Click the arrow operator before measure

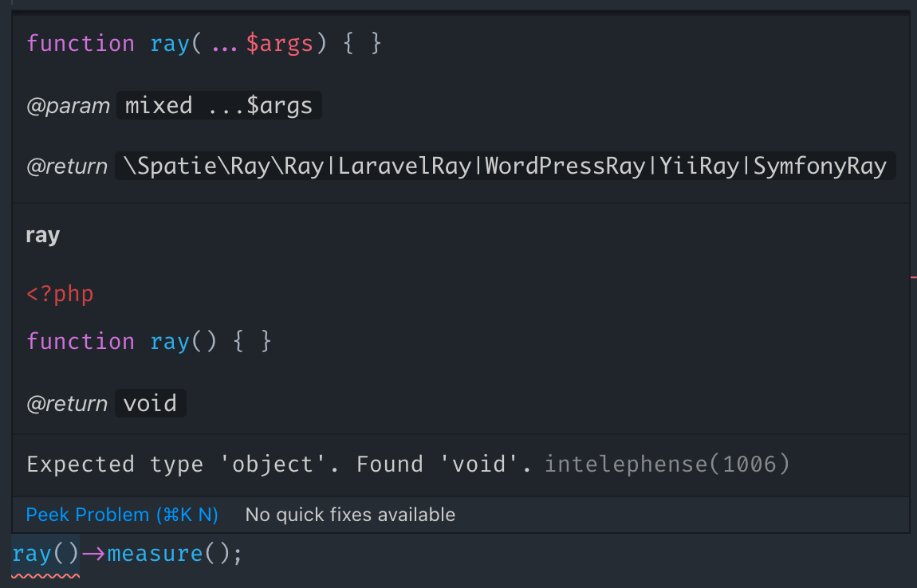[93, 554]
